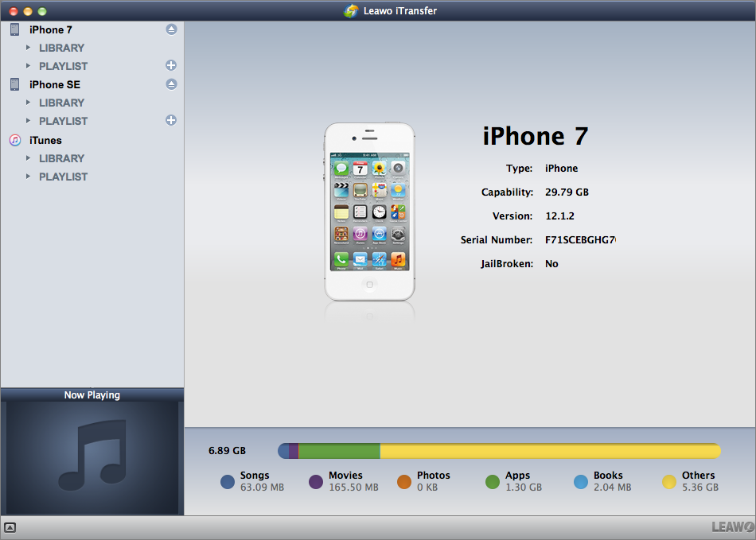The height and width of the screenshot is (540, 756).
Task: Click the iTunes music note icon
Action: coord(15,140)
